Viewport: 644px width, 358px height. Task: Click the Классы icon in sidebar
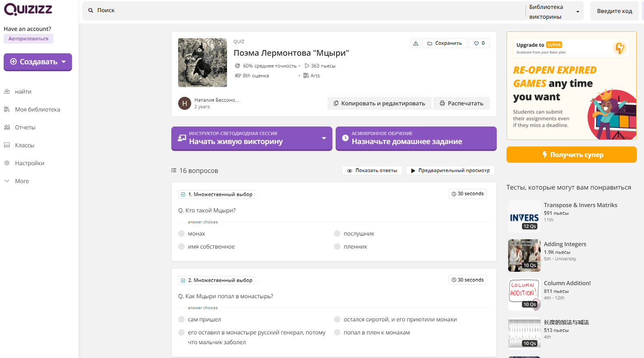(x=7, y=145)
